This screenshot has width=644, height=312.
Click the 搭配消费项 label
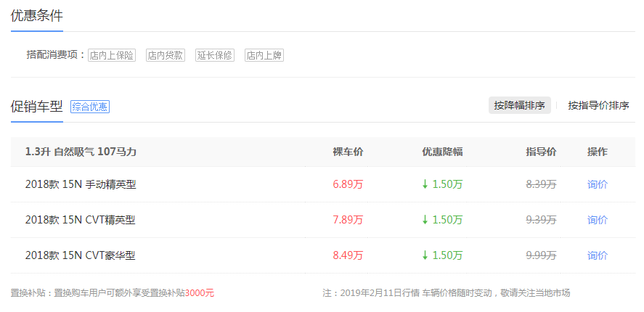point(56,55)
